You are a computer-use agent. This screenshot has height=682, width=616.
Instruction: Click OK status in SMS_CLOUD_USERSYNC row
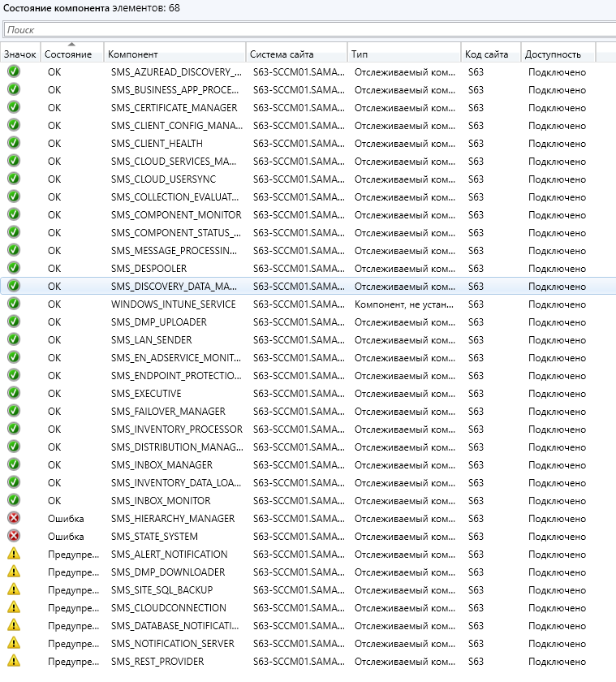pos(54,179)
